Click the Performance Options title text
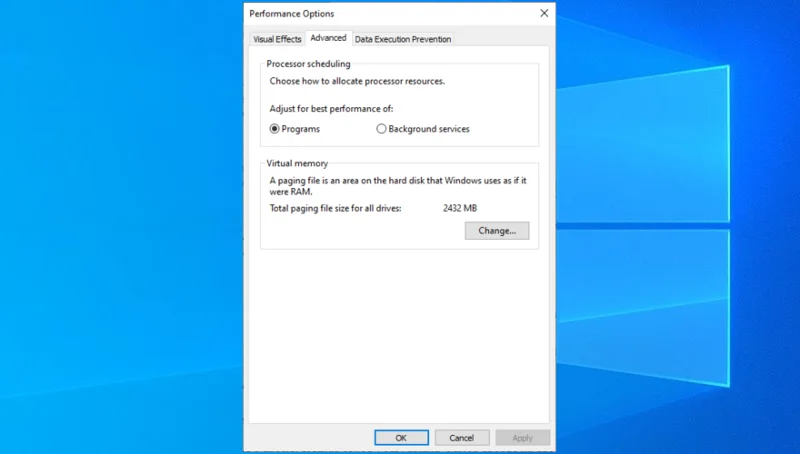The image size is (800, 454). (x=291, y=14)
